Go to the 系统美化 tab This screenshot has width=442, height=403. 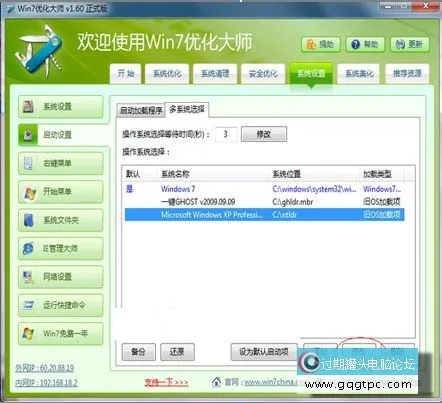click(359, 73)
